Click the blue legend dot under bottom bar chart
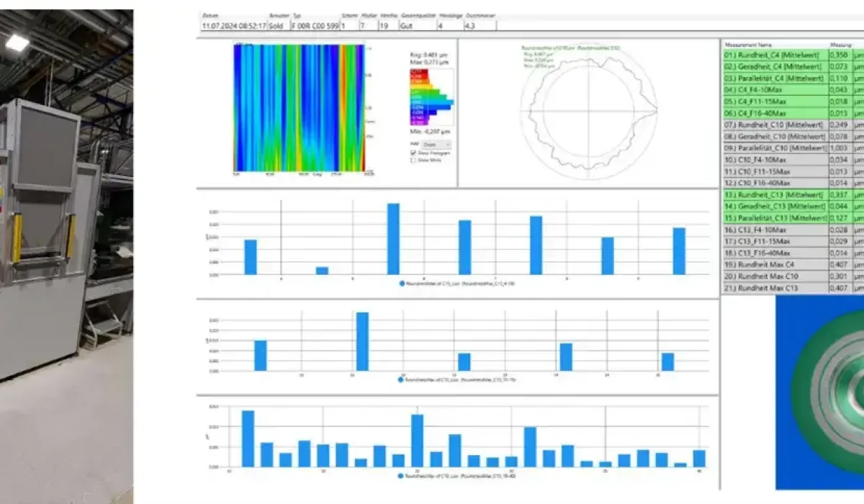This screenshot has height=504, width=864. click(x=401, y=475)
